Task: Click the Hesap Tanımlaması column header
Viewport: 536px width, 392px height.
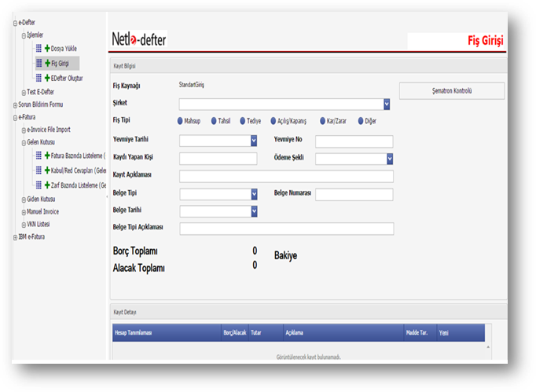Action: 167,333
